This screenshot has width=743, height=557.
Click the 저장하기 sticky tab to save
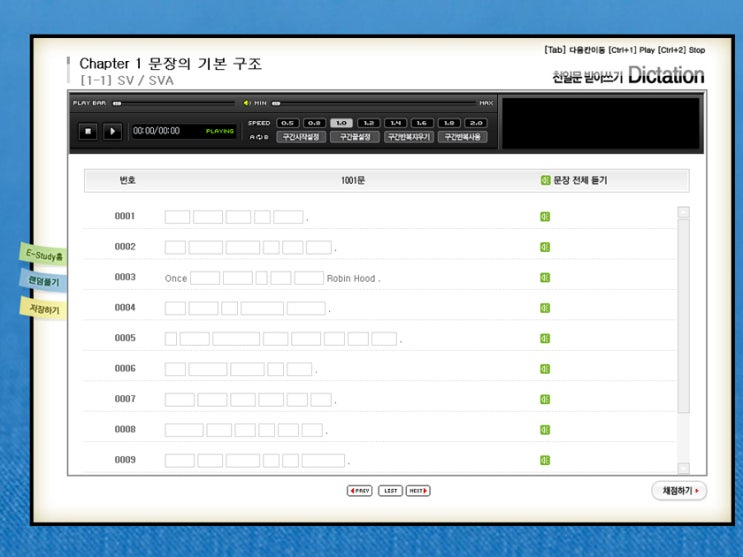pyautogui.click(x=44, y=309)
